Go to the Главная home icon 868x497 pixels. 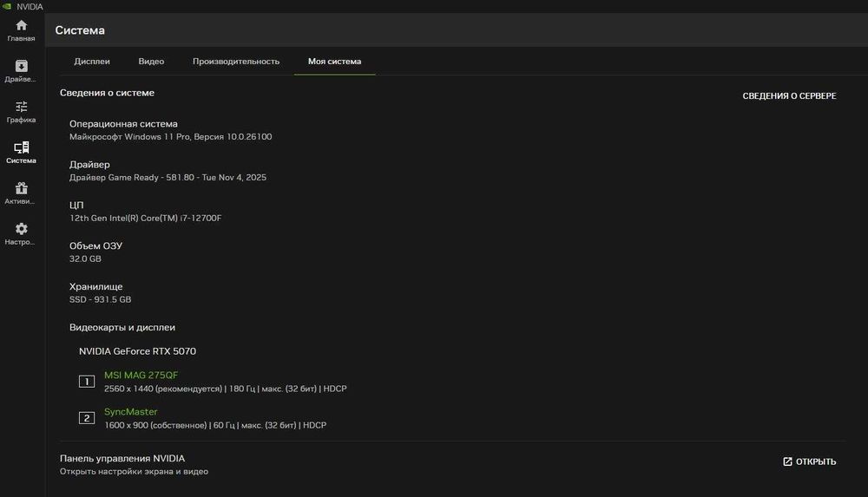21,25
